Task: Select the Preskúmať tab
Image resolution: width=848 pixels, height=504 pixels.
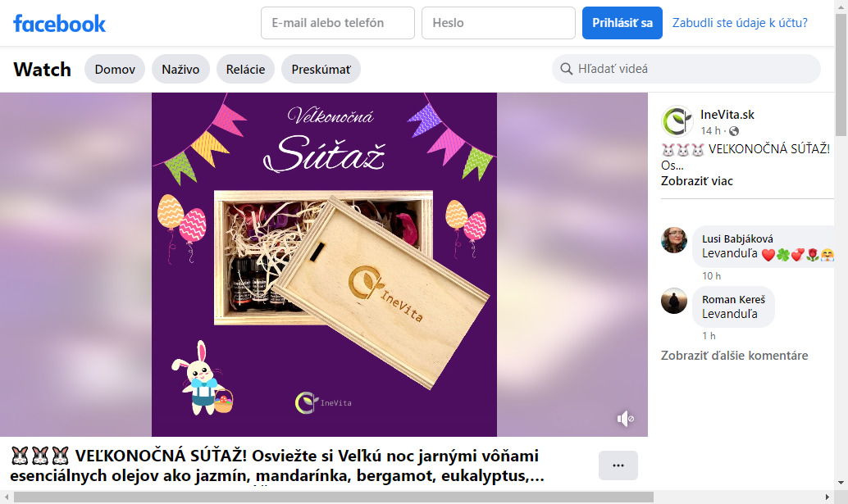Action: [x=321, y=69]
